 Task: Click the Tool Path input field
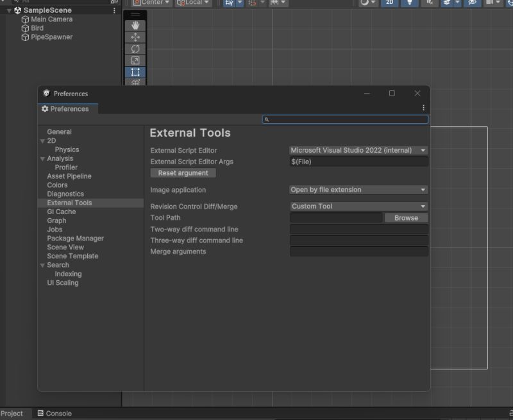pyautogui.click(x=336, y=218)
